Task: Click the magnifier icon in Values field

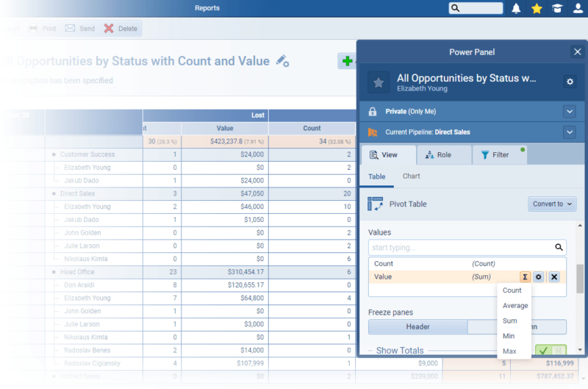Action: 559,247
